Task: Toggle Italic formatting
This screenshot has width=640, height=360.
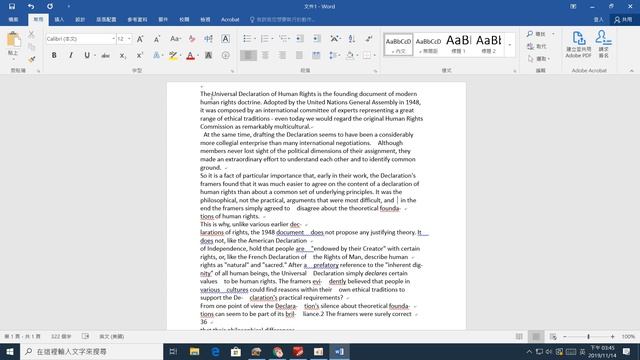Action: tap(71, 55)
